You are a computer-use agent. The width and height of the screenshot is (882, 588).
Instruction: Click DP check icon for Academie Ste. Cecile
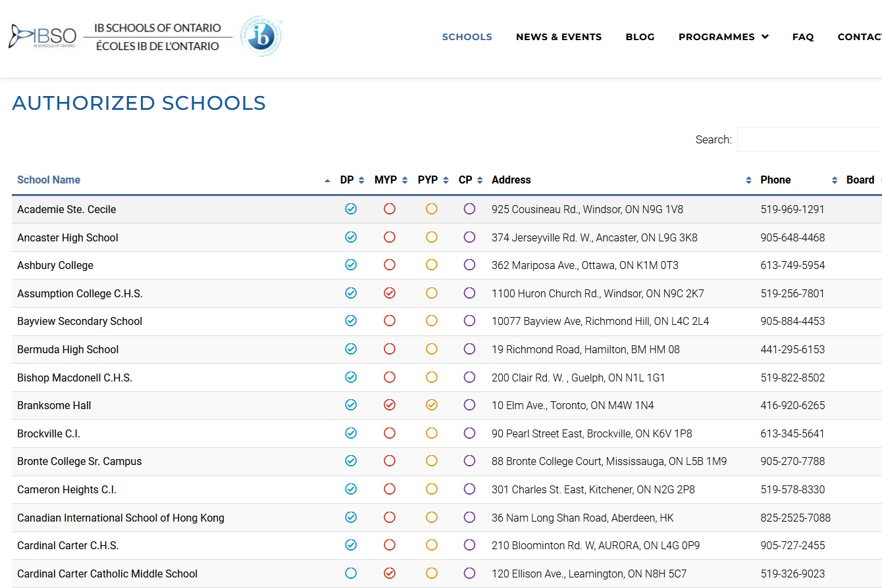point(351,209)
